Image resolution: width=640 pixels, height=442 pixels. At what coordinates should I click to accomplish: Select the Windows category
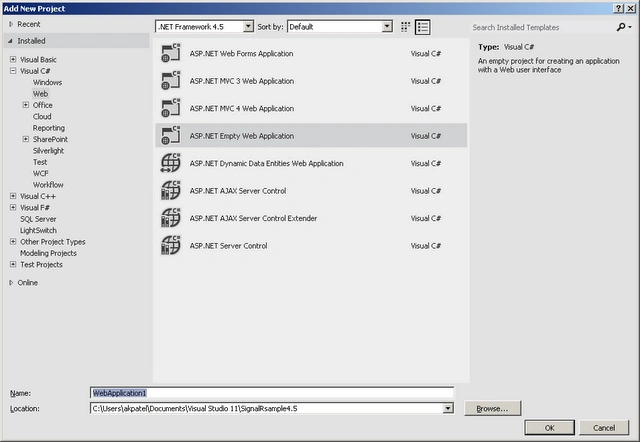click(47, 82)
